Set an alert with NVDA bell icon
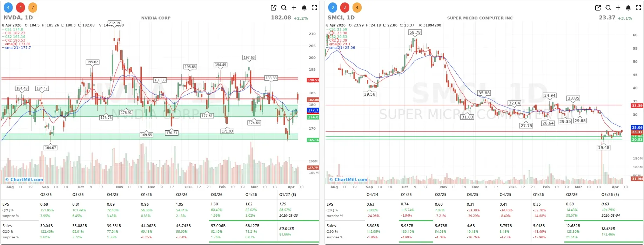644x245 pixels. click(304, 8)
